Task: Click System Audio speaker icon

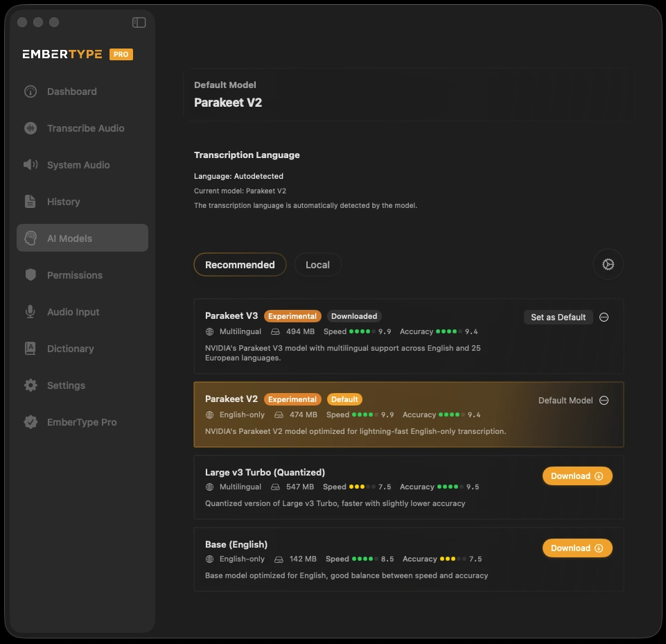Action: coord(30,165)
